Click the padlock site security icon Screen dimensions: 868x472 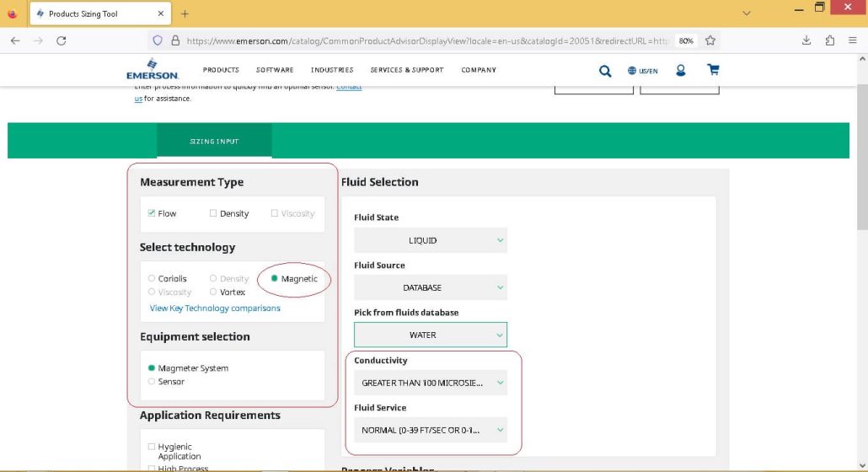pyautogui.click(x=175, y=40)
